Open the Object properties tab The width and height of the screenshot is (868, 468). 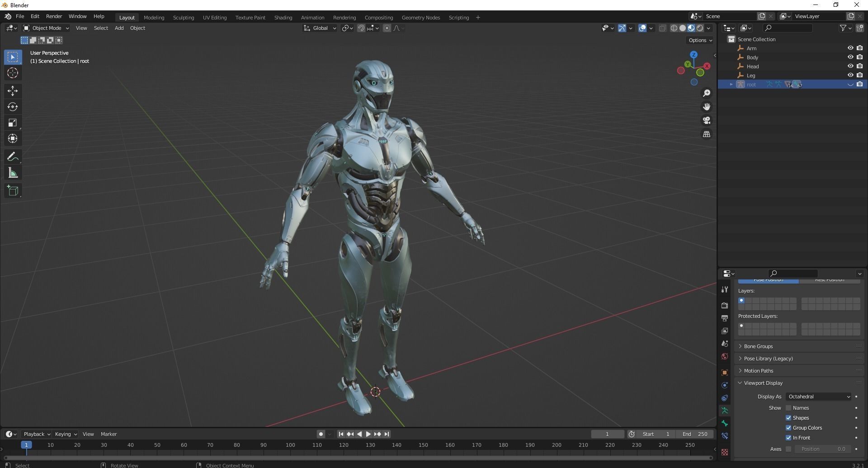click(x=725, y=373)
